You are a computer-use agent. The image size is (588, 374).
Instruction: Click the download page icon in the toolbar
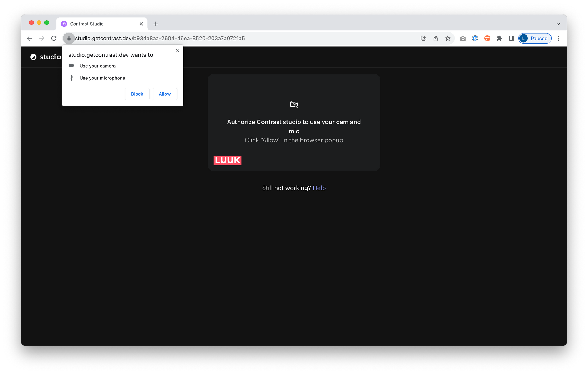pyautogui.click(x=423, y=38)
